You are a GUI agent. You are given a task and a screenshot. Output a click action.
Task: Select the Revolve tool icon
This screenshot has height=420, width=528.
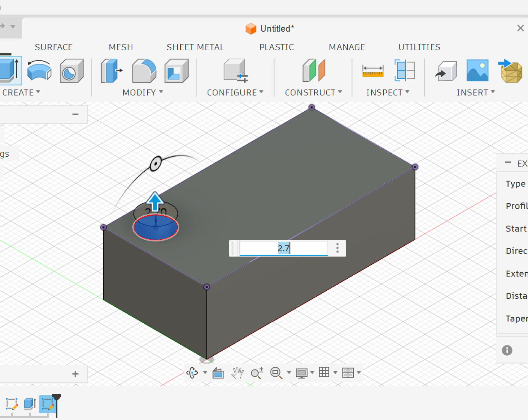pyautogui.click(x=39, y=71)
